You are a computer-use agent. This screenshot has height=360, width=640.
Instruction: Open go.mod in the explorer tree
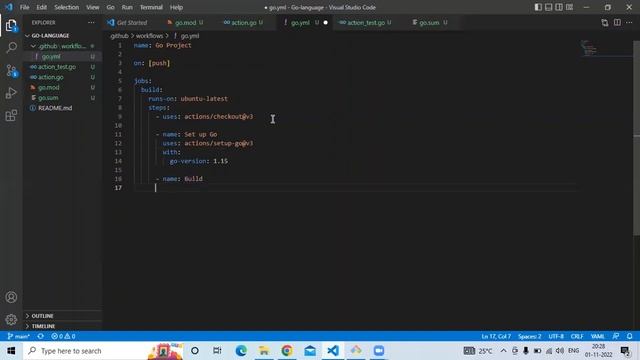(x=49, y=88)
